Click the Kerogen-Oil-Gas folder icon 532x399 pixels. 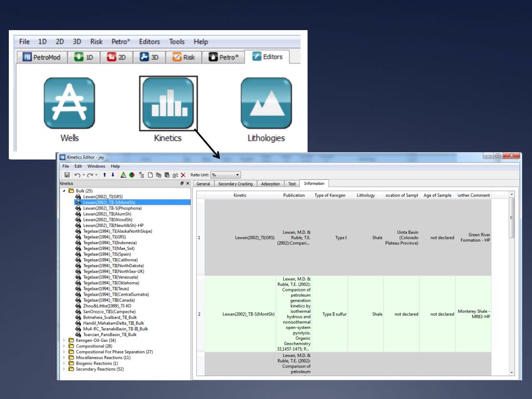tap(71, 340)
